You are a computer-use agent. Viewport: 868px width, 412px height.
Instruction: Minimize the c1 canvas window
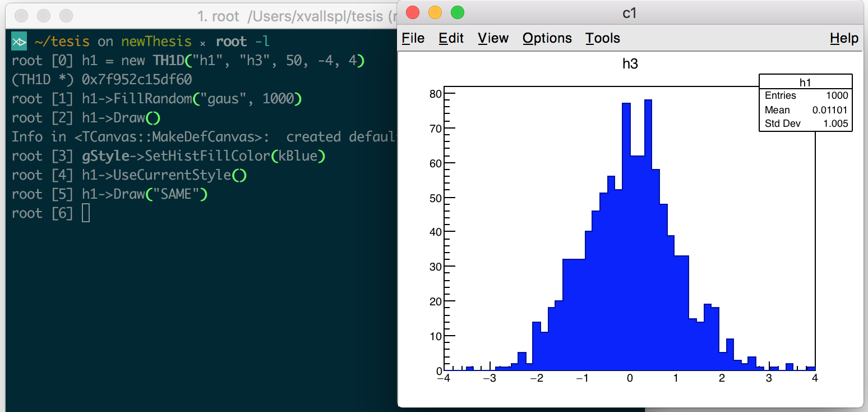[x=435, y=12]
